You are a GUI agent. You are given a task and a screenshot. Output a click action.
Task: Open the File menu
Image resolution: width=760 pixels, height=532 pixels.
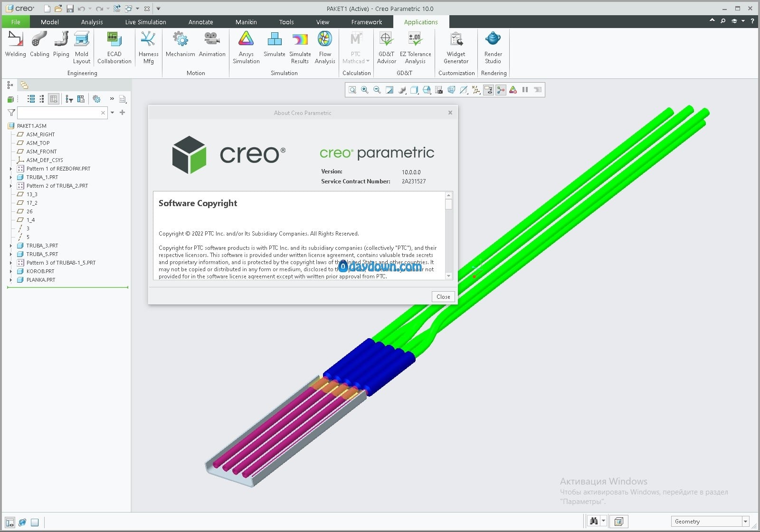16,22
